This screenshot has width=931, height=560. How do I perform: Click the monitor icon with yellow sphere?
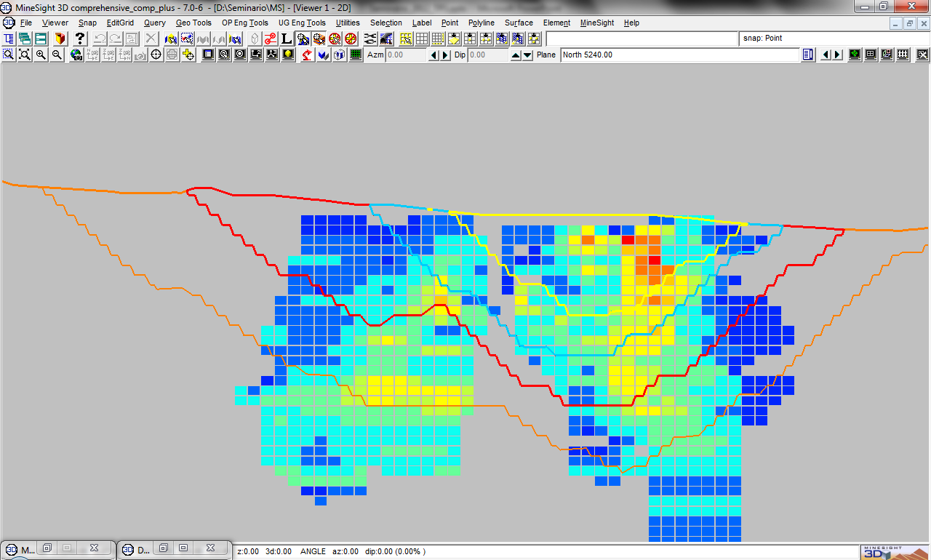pos(288,55)
